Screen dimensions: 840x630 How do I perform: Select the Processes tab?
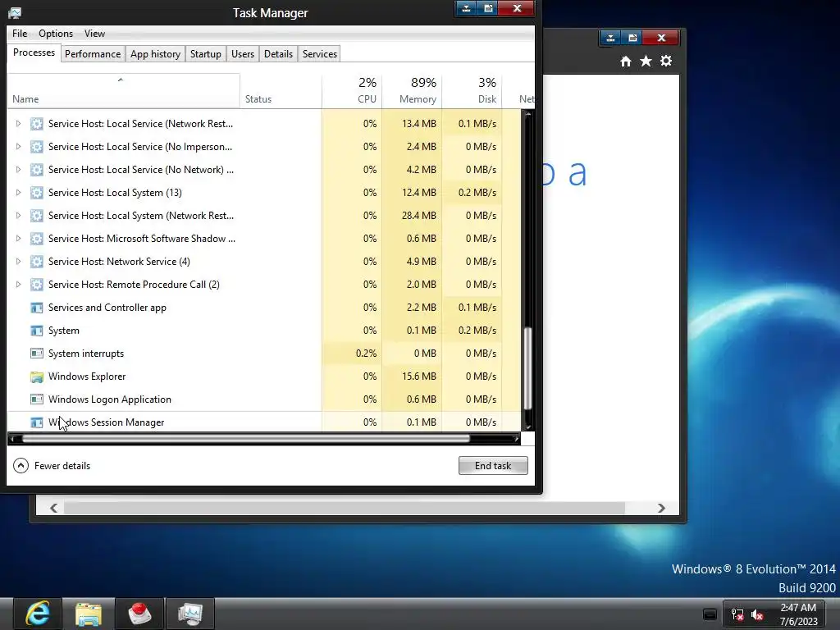(34, 52)
